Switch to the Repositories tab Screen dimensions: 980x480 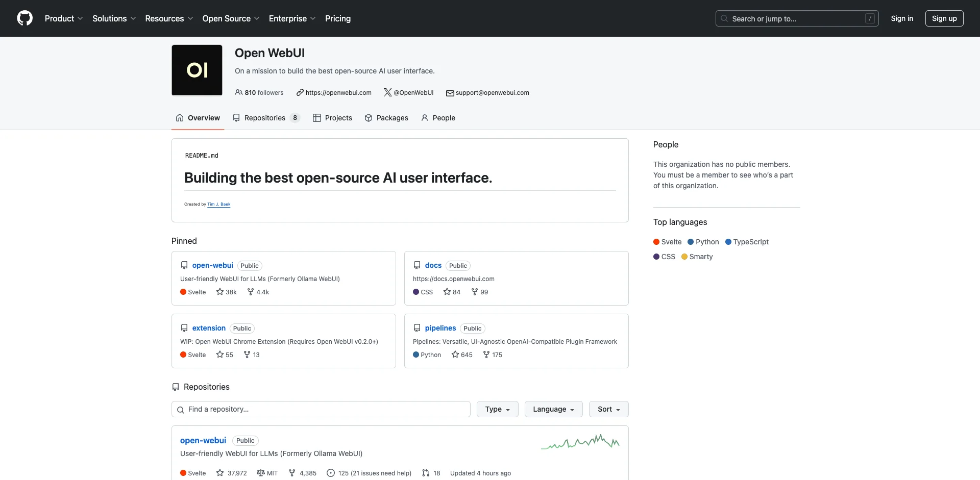(266, 118)
